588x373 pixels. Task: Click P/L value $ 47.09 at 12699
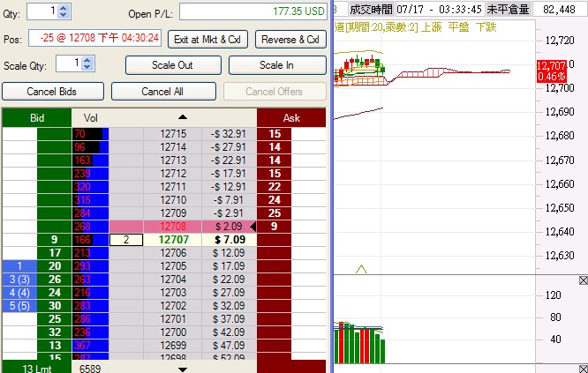[229, 346]
